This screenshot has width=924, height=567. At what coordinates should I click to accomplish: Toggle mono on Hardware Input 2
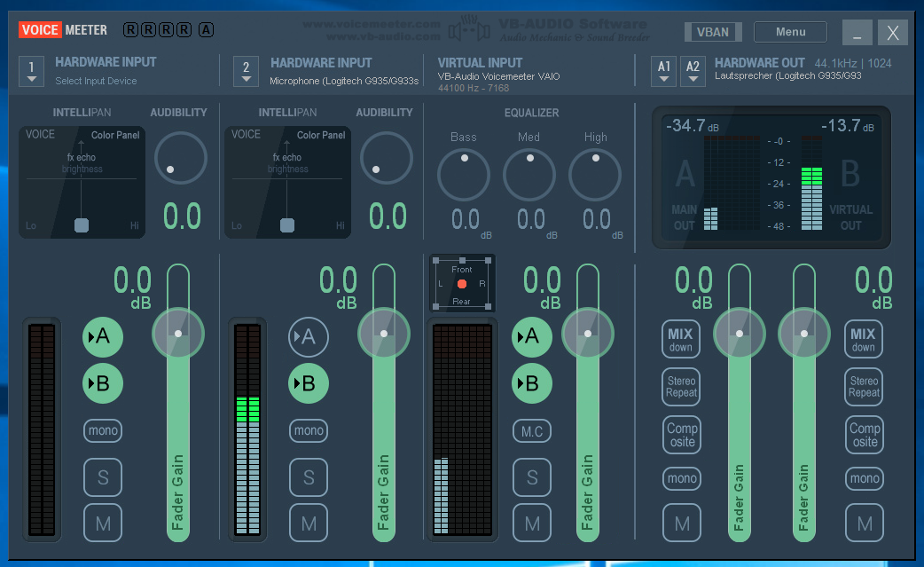point(309,430)
